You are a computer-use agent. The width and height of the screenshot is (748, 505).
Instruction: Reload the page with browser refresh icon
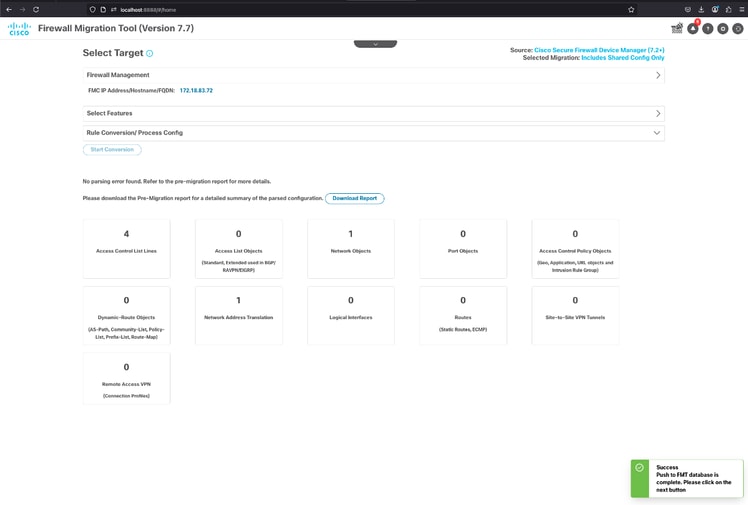(36, 9)
